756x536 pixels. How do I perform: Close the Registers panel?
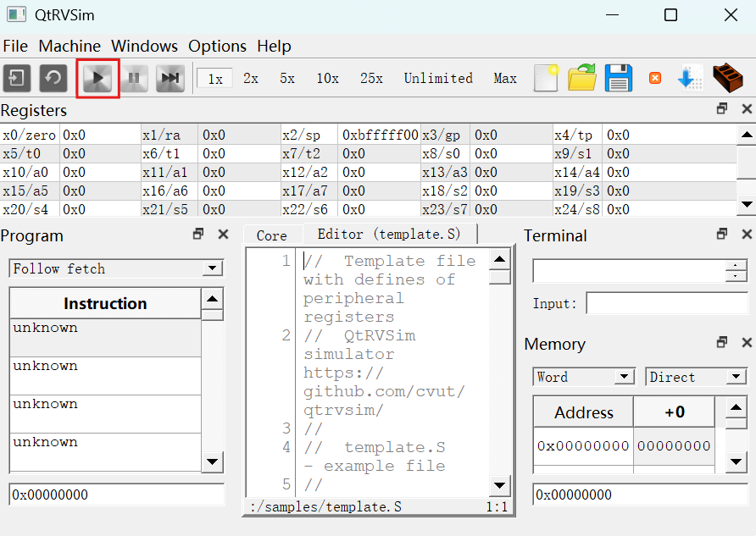747,109
